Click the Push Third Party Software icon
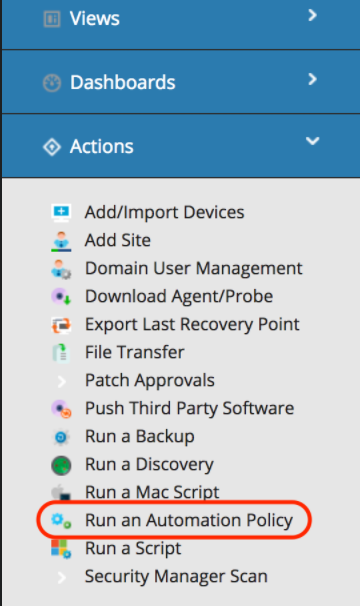 point(61,409)
